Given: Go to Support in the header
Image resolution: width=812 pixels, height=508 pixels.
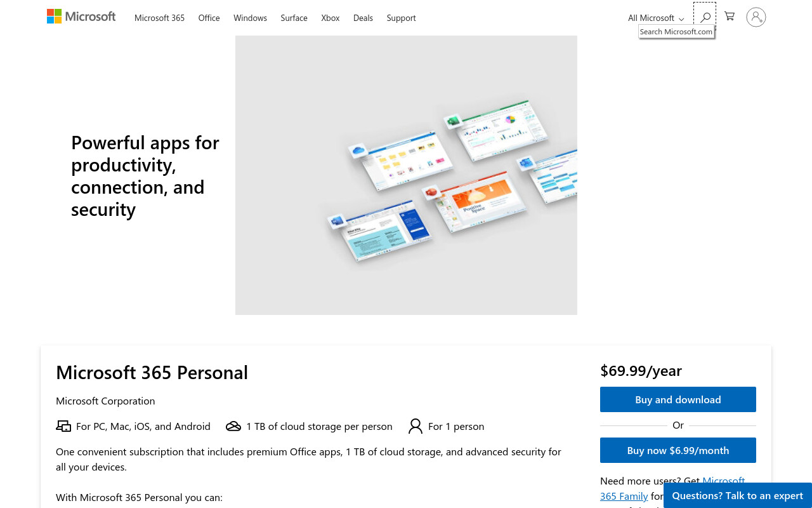Looking at the screenshot, I should pyautogui.click(x=401, y=18).
